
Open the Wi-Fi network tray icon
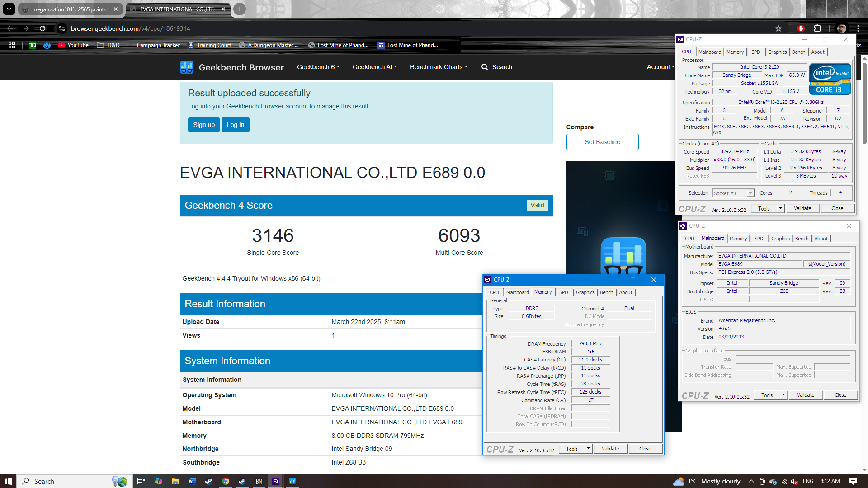click(784, 481)
